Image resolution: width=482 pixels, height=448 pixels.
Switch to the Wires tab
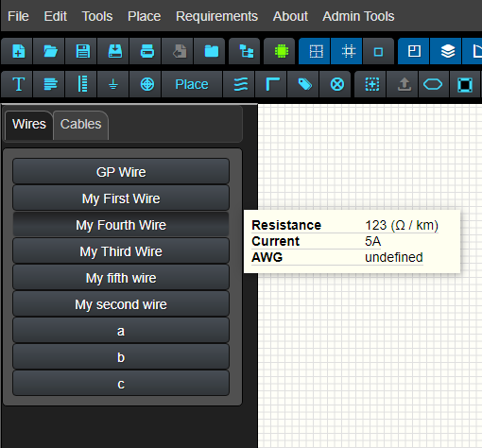pyautogui.click(x=29, y=125)
